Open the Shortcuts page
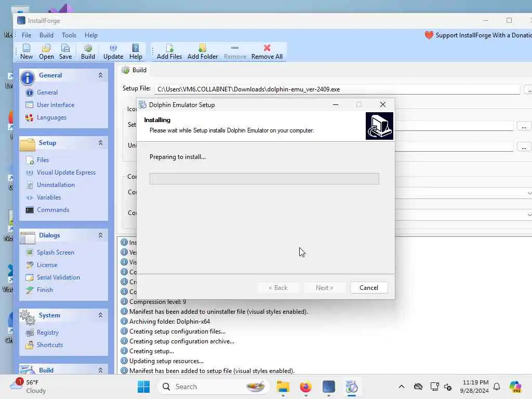This screenshot has height=399, width=532. (x=49, y=345)
